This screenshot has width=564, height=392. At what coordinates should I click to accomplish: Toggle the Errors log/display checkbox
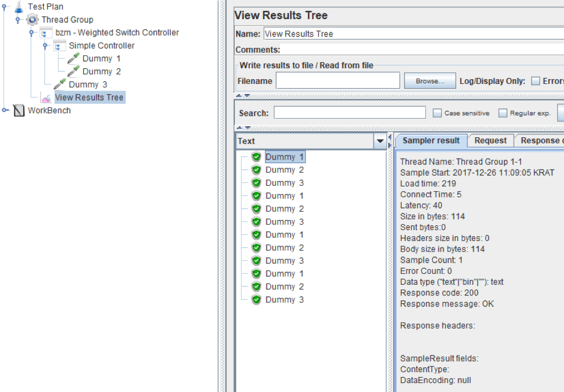pos(536,81)
